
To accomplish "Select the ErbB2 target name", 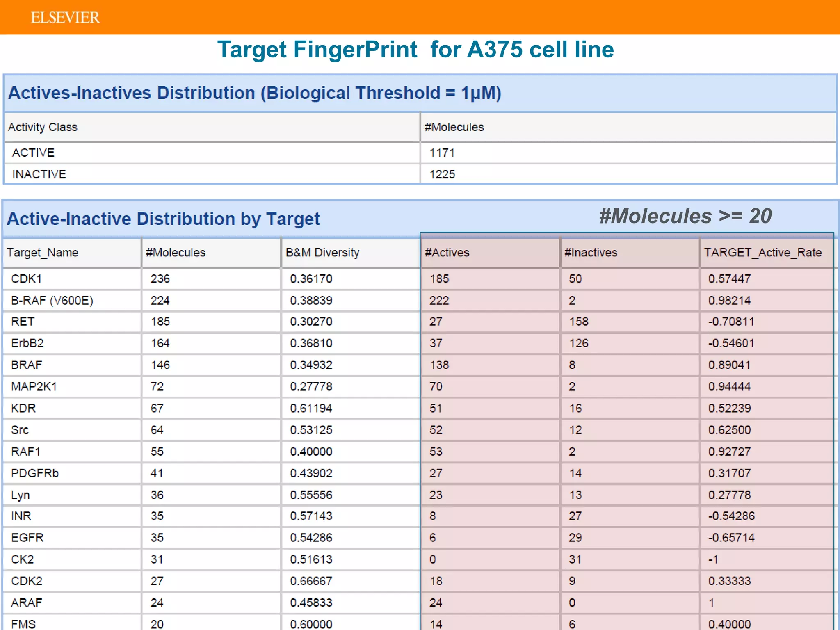I will coord(27,343).
